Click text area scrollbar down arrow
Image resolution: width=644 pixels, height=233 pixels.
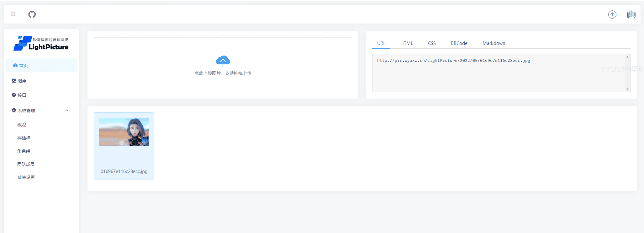coord(627,89)
